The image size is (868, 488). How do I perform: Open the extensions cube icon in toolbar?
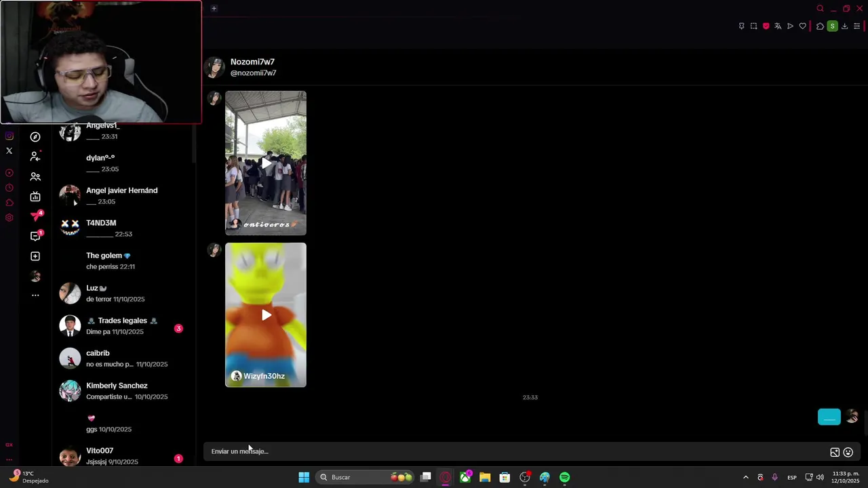(820, 26)
